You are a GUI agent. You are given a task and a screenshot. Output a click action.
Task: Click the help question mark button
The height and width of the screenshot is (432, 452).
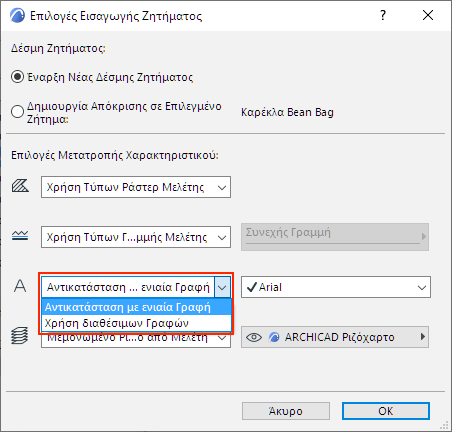click(383, 15)
